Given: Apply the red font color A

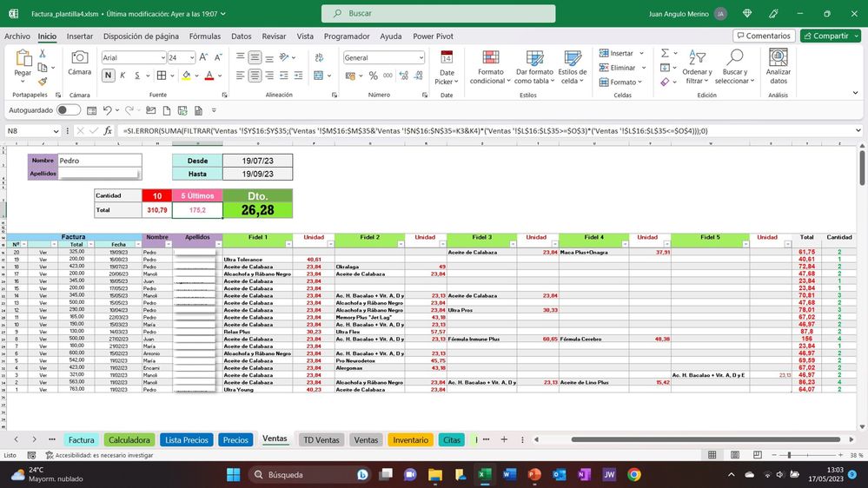Looking at the screenshot, I should pos(209,76).
